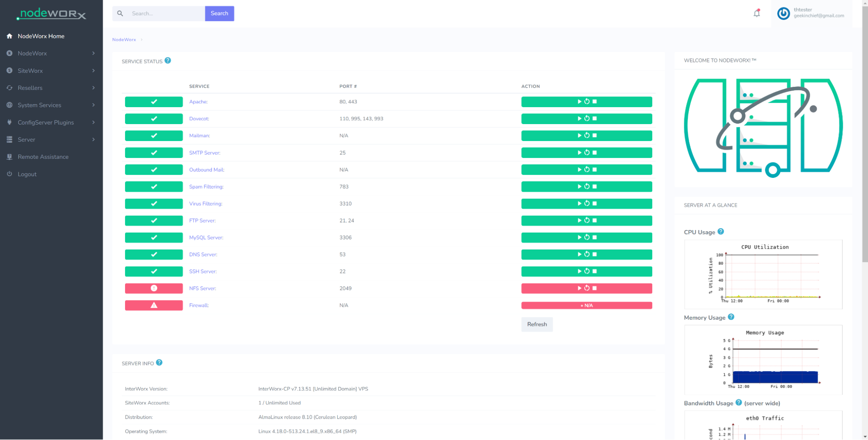Image resolution: width=868 pixels, height=440 pixels.
Task: Click the NFS Server alert status indicator
Action: [x=154, y=288]
